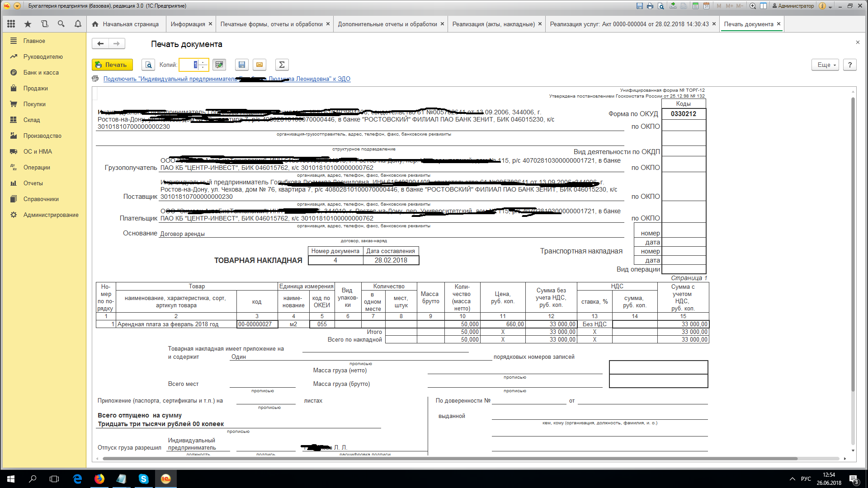Switch to Дополнительные отчеты и обработки tab
The image size is (868, 488).
[x=387, y=24]
